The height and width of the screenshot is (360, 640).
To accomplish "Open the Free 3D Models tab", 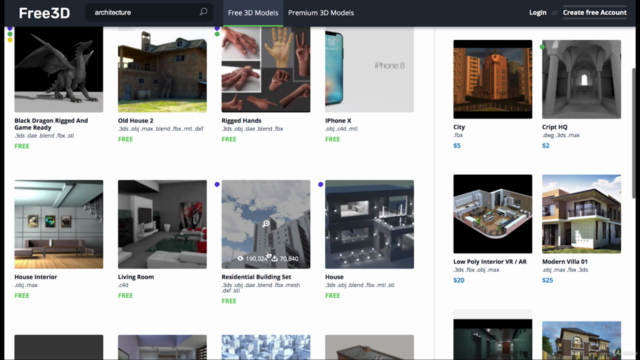I will [253, 13].
